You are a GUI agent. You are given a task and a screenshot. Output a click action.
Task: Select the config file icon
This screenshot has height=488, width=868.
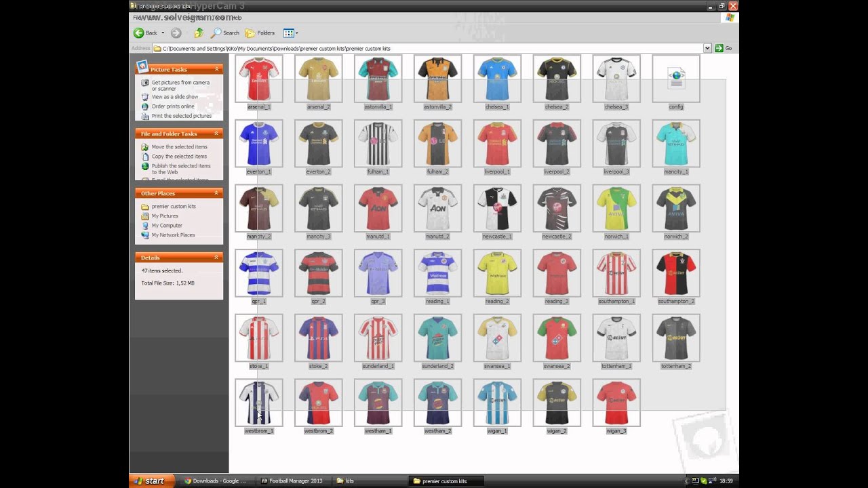(676, 79)
